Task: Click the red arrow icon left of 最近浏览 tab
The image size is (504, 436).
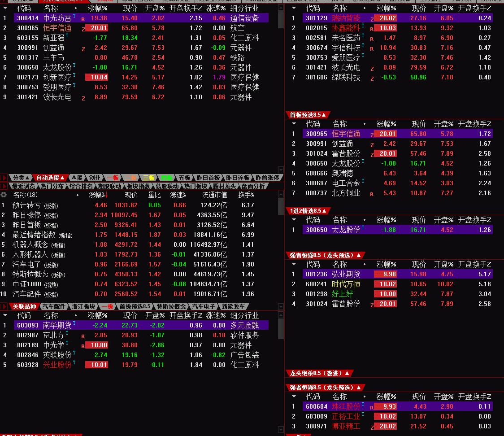Action: click(4, 186)
